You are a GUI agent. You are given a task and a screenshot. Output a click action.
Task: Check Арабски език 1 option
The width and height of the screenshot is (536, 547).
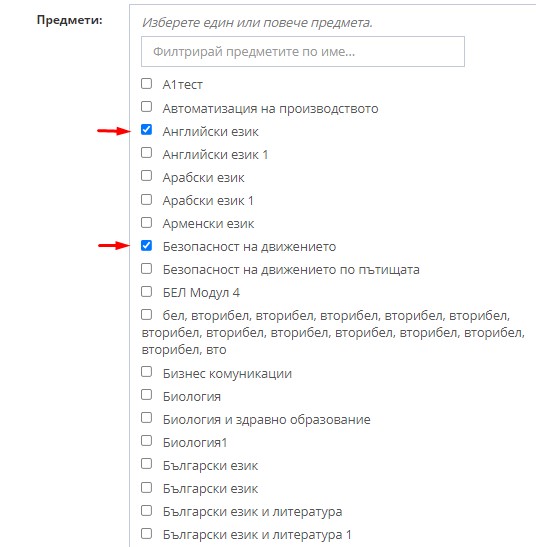(147, 200)
